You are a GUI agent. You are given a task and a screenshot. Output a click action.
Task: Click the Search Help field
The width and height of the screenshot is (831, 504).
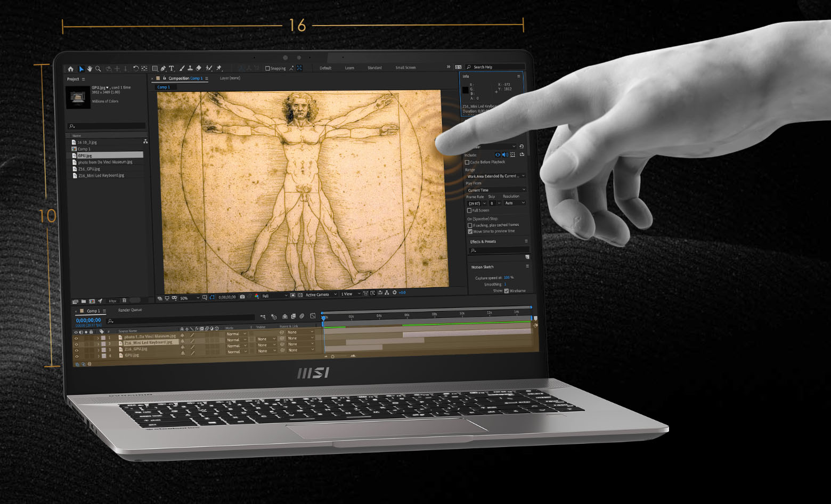tap(495, 67)
